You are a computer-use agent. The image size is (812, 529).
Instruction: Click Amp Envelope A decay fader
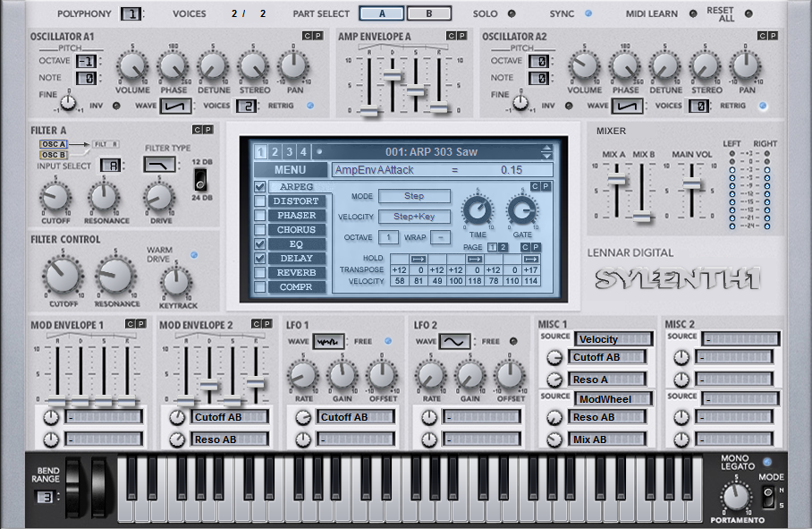[392, 76]
